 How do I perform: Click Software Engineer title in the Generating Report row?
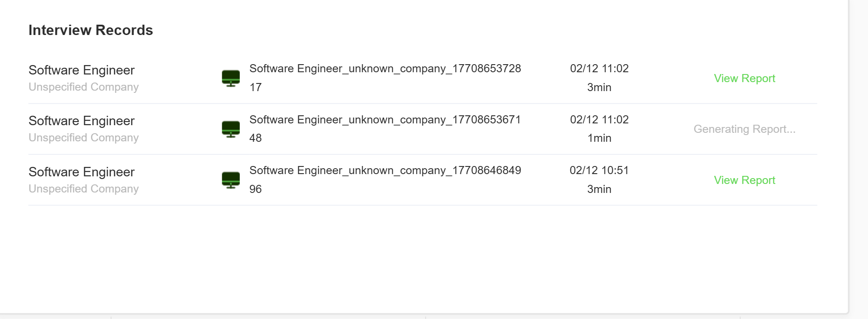coord(82,121)
